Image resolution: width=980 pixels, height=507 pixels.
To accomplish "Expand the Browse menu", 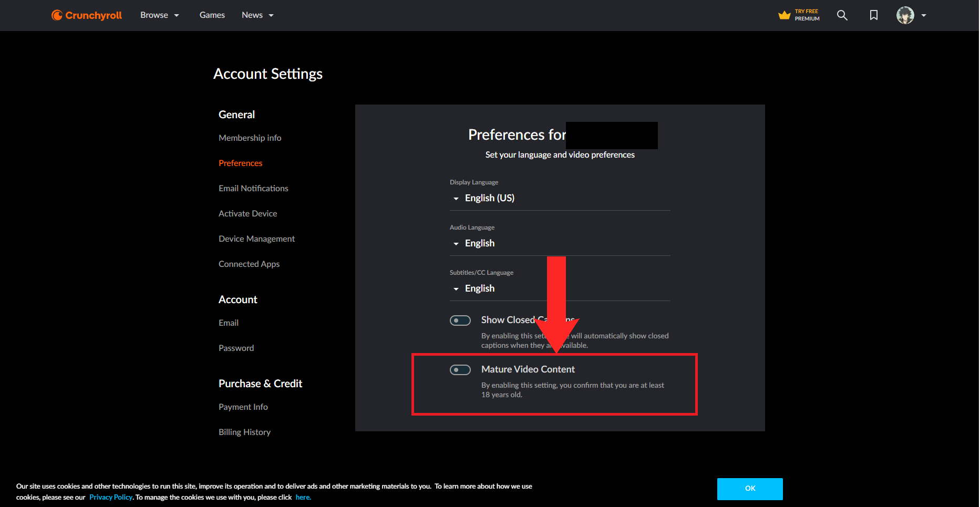I will (160, 15).
